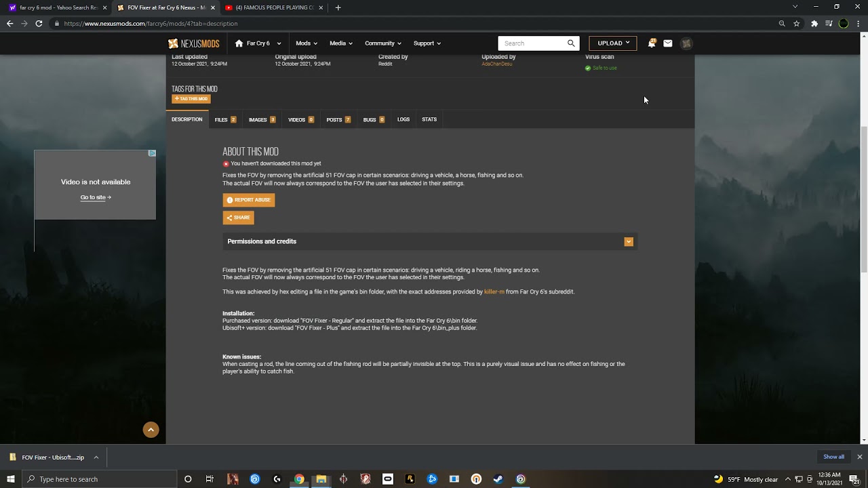The height and width of the screenshot is (488, 868).
Task: Click Go to site link in ad
Action: [x=96, y=197]
